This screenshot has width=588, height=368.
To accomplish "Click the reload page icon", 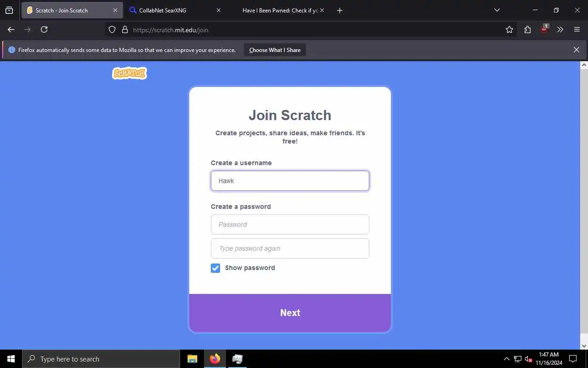I will tap(44, 29).
